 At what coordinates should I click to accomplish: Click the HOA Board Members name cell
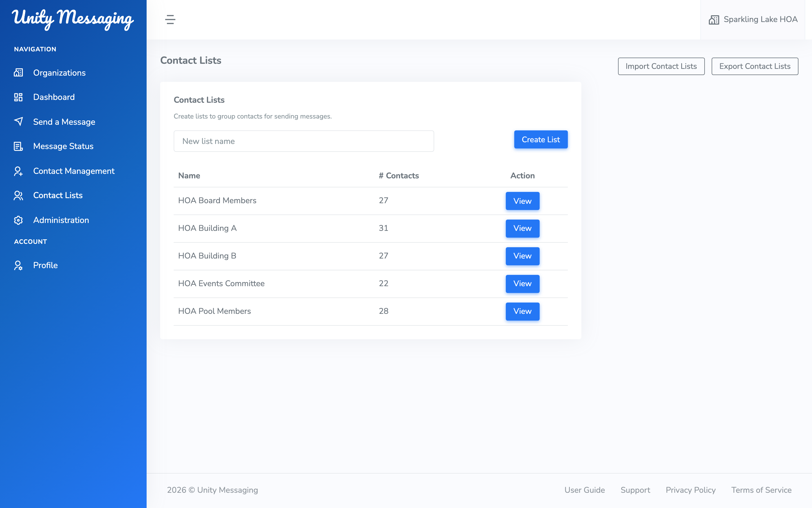(217, 201)
